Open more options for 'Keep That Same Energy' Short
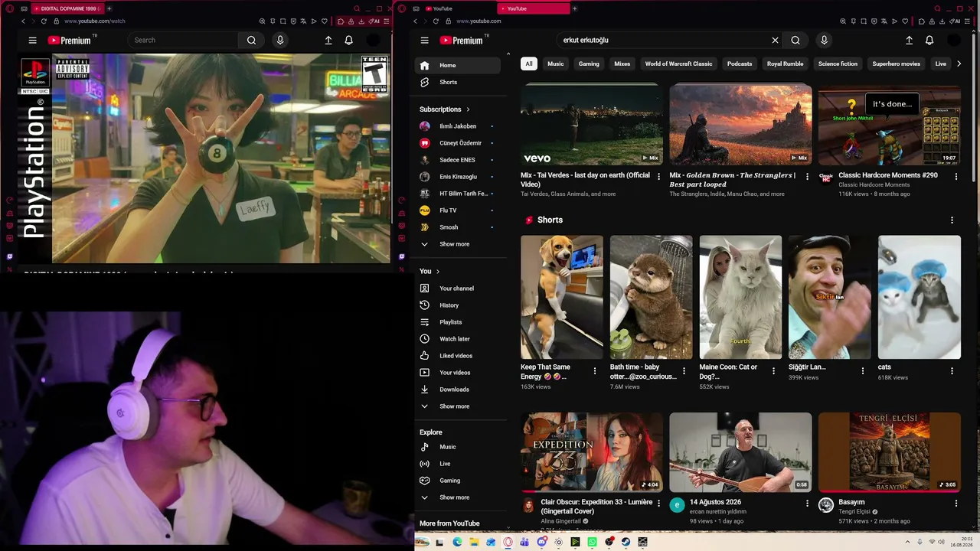Screen dimensions: 980x551 tap(595, 371)
